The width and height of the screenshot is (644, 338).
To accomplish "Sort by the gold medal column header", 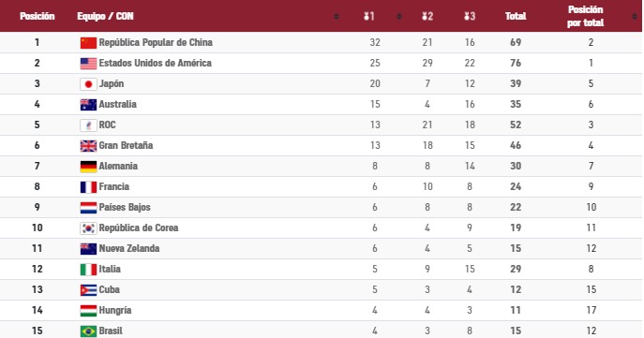I will 368,17.
